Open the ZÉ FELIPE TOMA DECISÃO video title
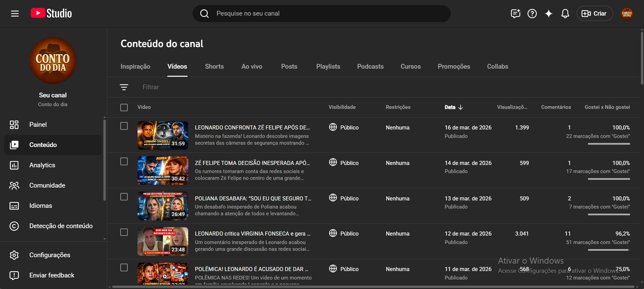The height and width of the screenshot is (289, 644). pyautogui.click(x=252, y=163)
